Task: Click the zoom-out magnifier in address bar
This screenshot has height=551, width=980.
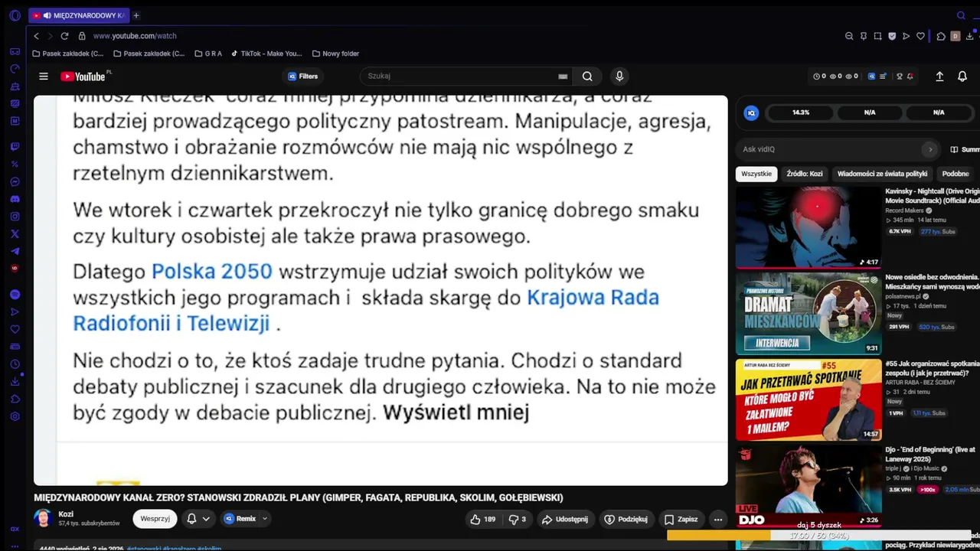Action: [x=849, y=36]
